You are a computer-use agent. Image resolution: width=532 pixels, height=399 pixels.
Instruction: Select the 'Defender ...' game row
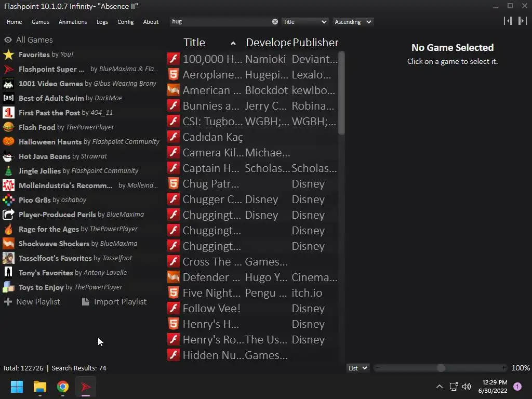pyautogui.click(x=252, y=277)
